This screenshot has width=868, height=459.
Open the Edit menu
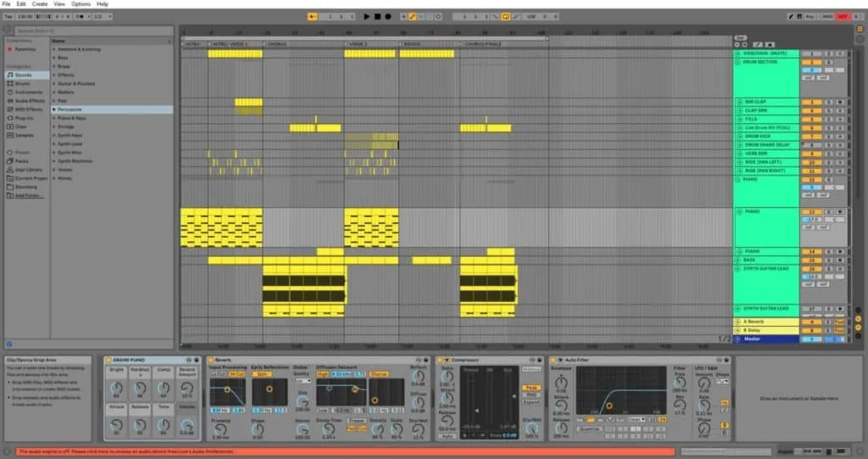(x=21, y=4)
